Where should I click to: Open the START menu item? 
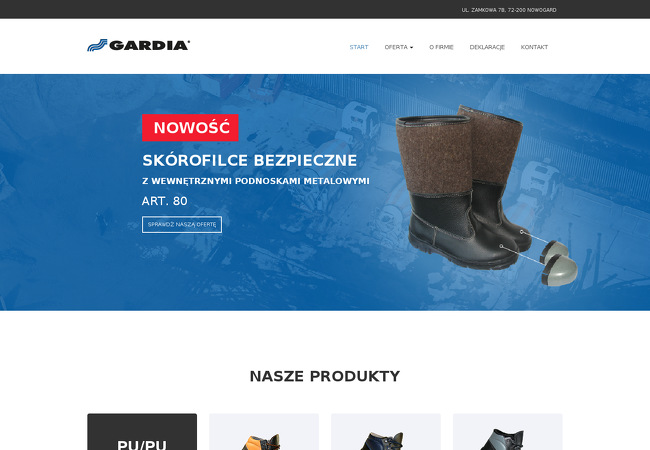click(x=359, y=47)
